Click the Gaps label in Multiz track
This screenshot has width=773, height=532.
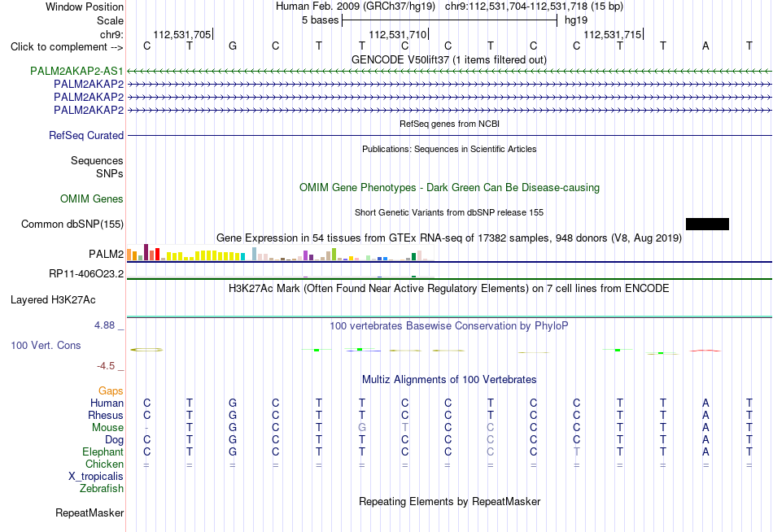[111, 390]
